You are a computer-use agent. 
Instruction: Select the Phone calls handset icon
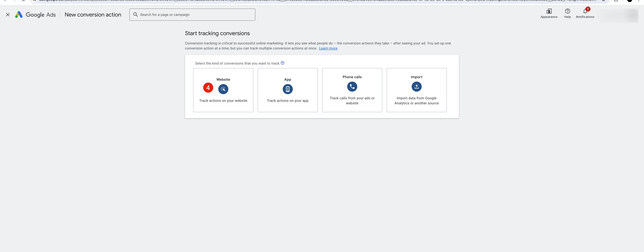[352, 86]
